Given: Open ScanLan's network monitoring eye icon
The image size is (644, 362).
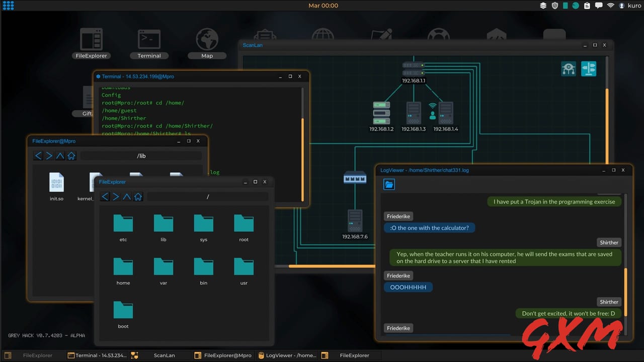Looking at the screenshot, I should coord(568,69).
